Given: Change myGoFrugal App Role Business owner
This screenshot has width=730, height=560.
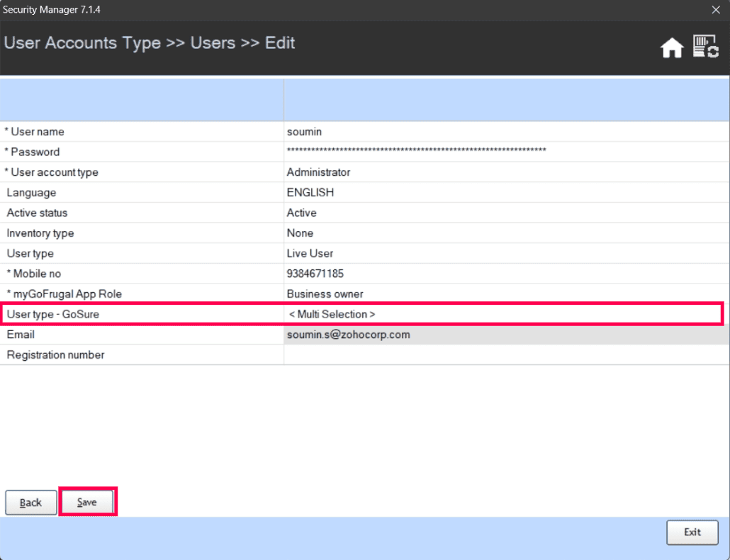Looking at the screenshot, I should coord(507,294).
